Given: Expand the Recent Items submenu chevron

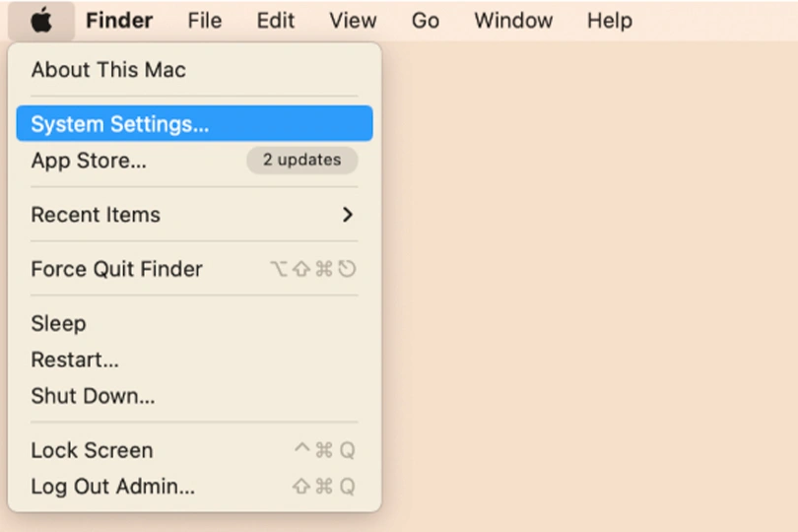Looking at the screenshot, I should point(347,215).
